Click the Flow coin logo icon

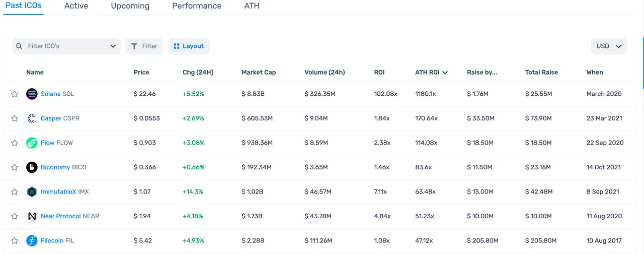coord(32,143)
